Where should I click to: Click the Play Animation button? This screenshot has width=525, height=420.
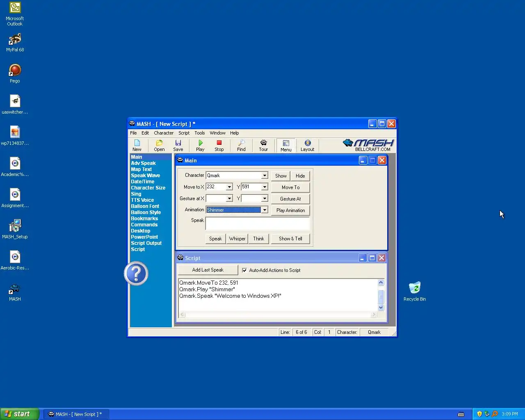pos(290,210)
